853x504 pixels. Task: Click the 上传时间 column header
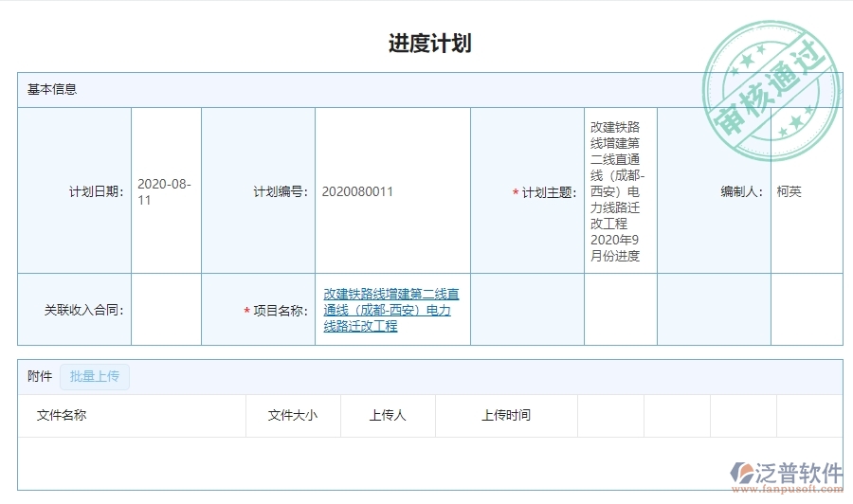tap(506, 415)
